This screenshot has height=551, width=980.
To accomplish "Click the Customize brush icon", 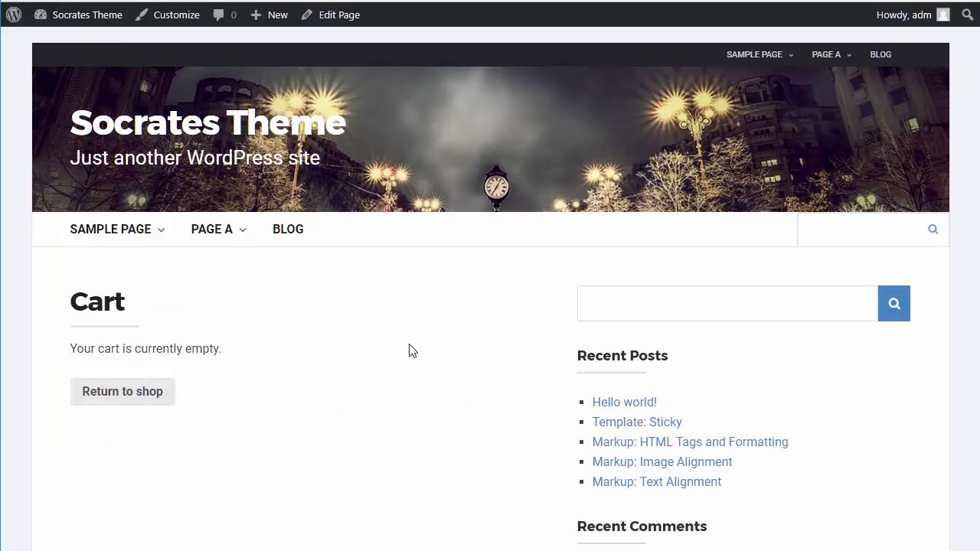I will (142, 15).
